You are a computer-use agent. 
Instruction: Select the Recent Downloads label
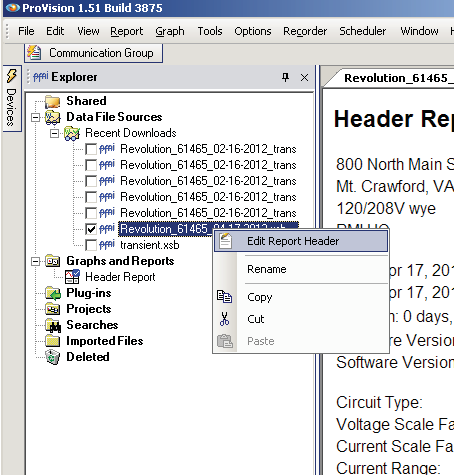click(x=131, y=133)
